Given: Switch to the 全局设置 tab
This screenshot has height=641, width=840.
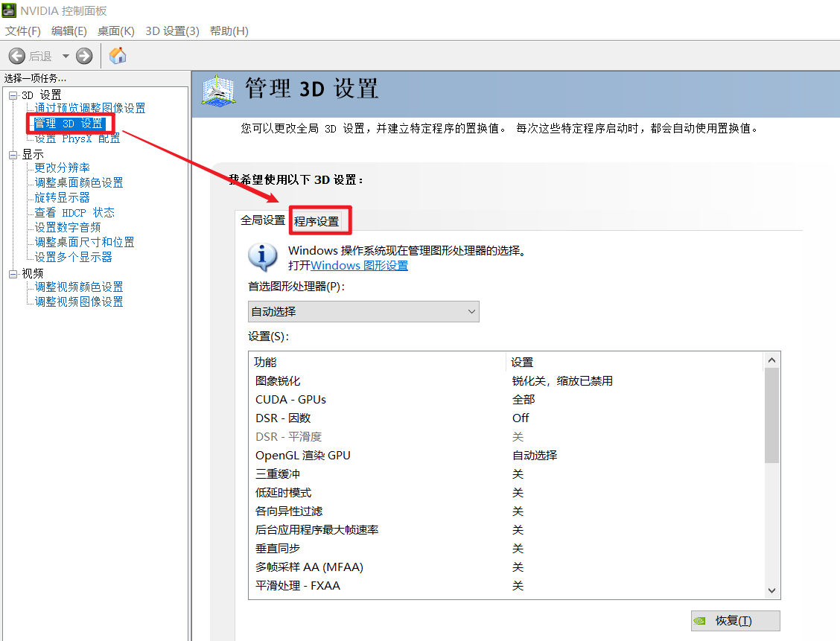Looking at the screenshot, I should (x=262, y=220).
